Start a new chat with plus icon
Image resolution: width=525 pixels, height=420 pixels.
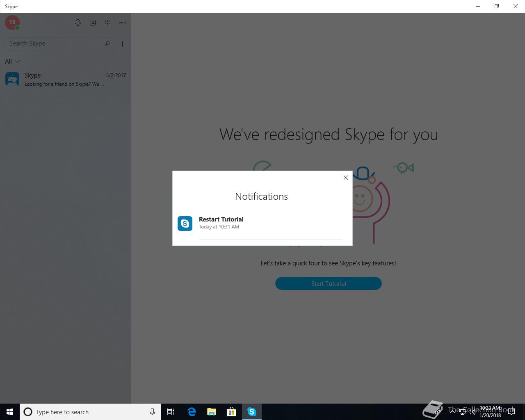pyautogui.click(x=122, y=44)
